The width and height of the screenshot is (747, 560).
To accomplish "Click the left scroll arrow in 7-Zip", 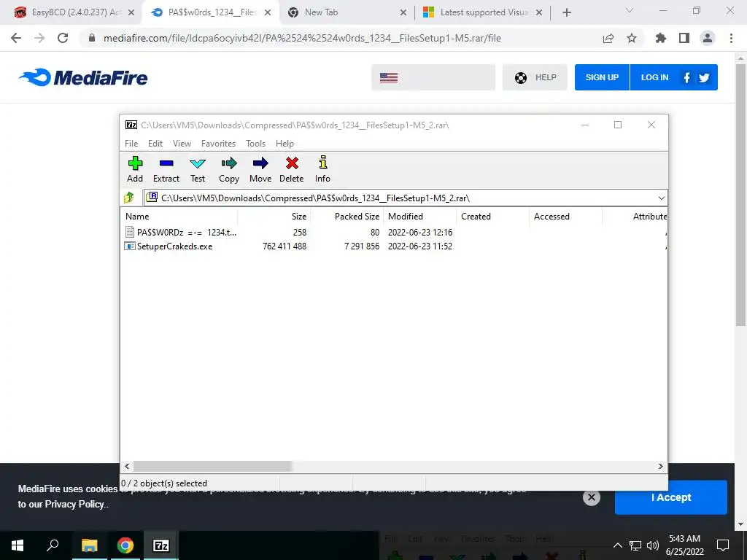I will [127, 466].
